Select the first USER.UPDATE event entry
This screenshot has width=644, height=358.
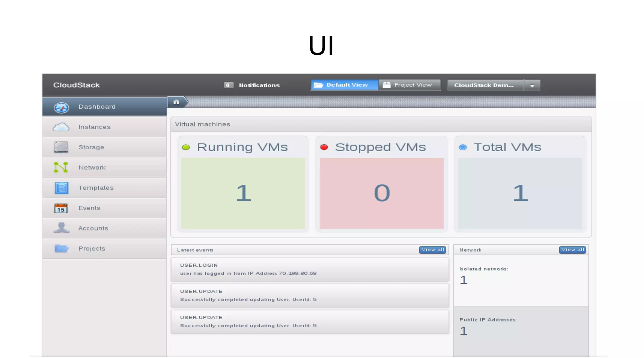coord(310,295)
